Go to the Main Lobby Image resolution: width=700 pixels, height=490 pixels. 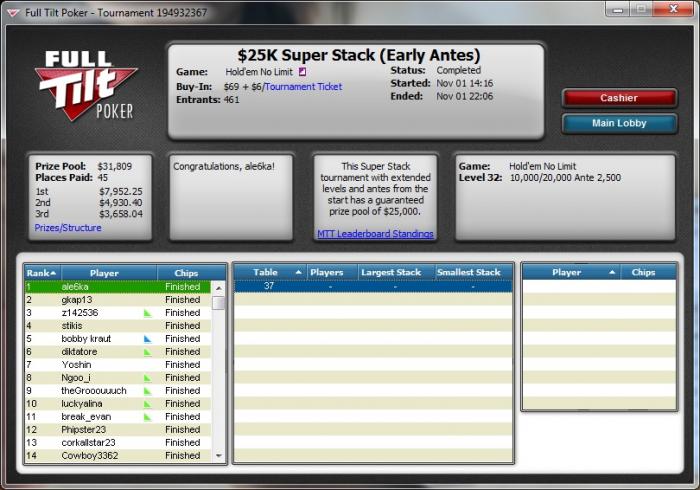click(x=619, y=123)
